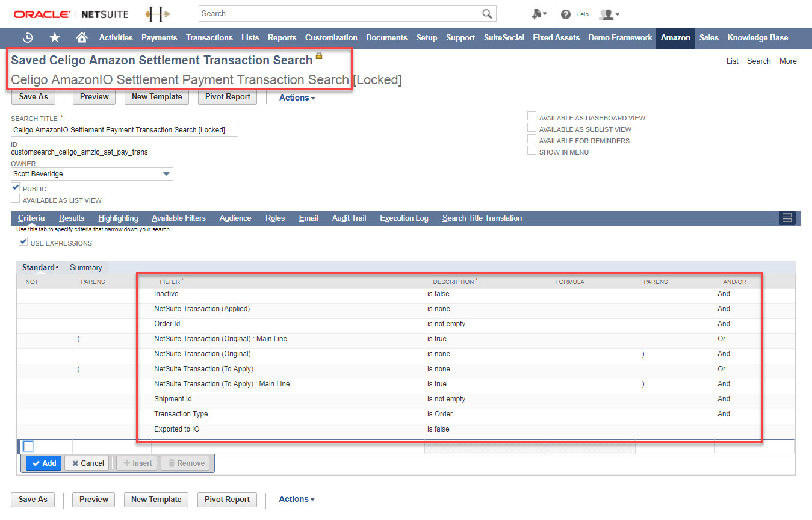
Task: Switch to the Available Filters tab
Action: point(179,218)
